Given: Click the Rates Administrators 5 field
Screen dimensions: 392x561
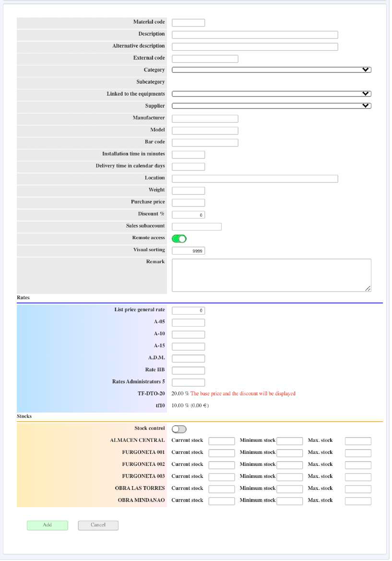Looking at the screenshot, I should pos(188,382).
